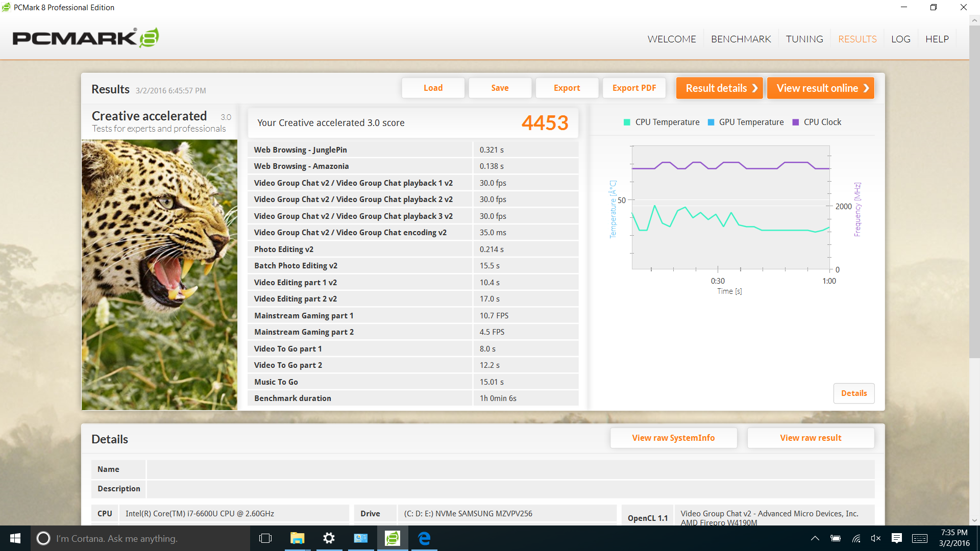Expand Result details panel
980x551 pixels.
click(x=719, y=88)
